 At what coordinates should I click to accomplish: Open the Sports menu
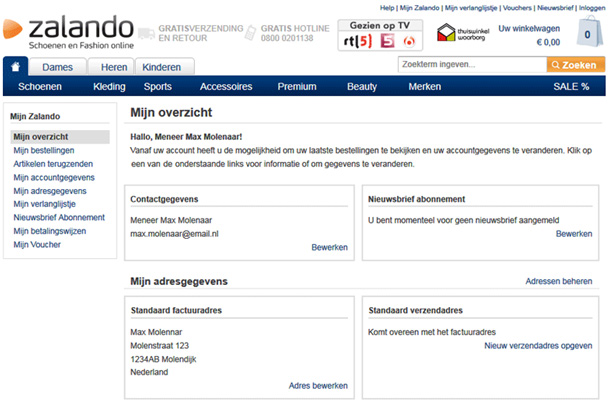(158, 86)
